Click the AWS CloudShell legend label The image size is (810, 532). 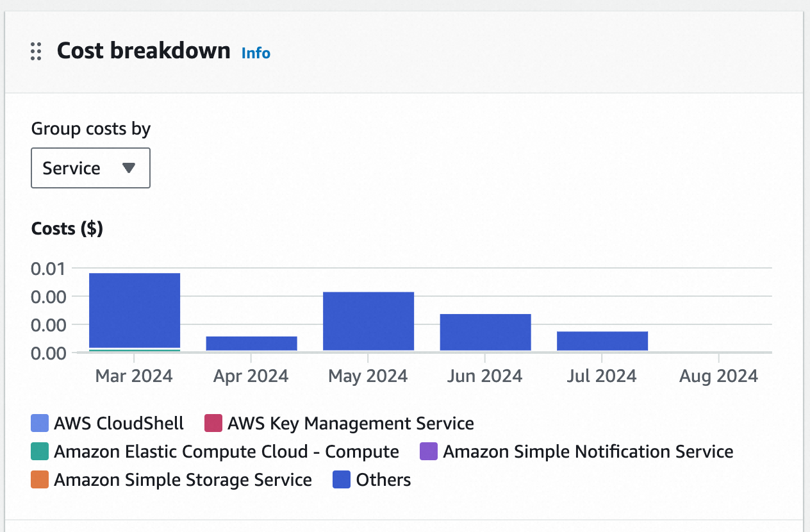point(119,424)
